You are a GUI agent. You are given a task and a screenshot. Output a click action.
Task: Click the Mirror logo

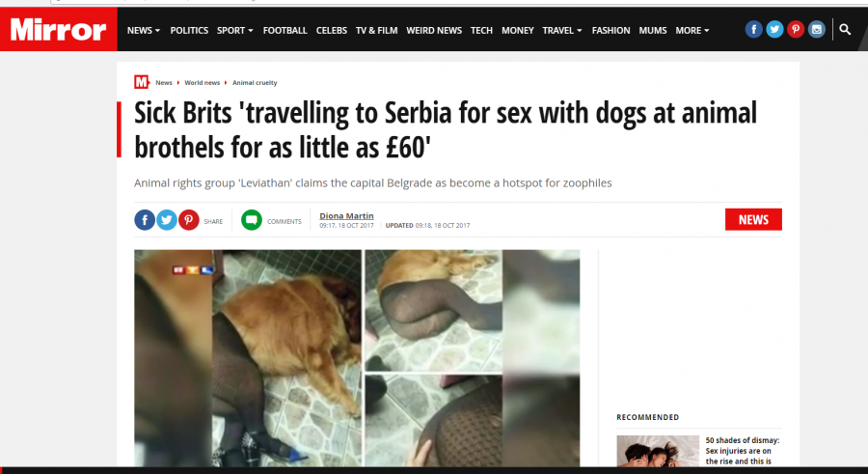[58, 29]
